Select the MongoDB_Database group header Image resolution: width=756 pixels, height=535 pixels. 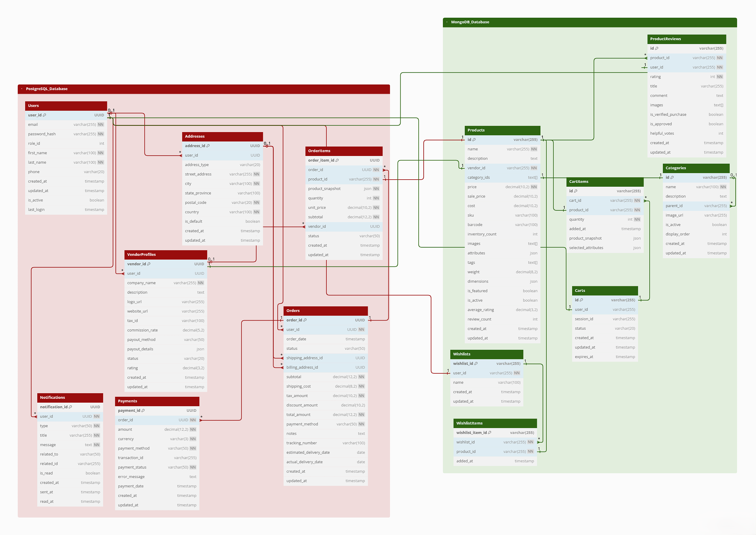[590, 22]
